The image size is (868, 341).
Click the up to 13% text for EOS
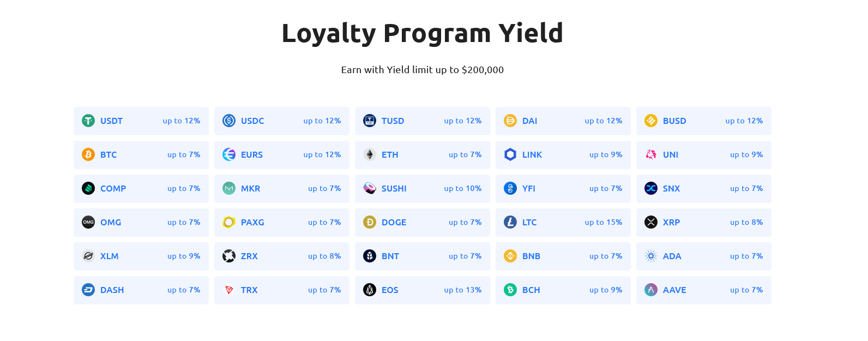(463, 290)
